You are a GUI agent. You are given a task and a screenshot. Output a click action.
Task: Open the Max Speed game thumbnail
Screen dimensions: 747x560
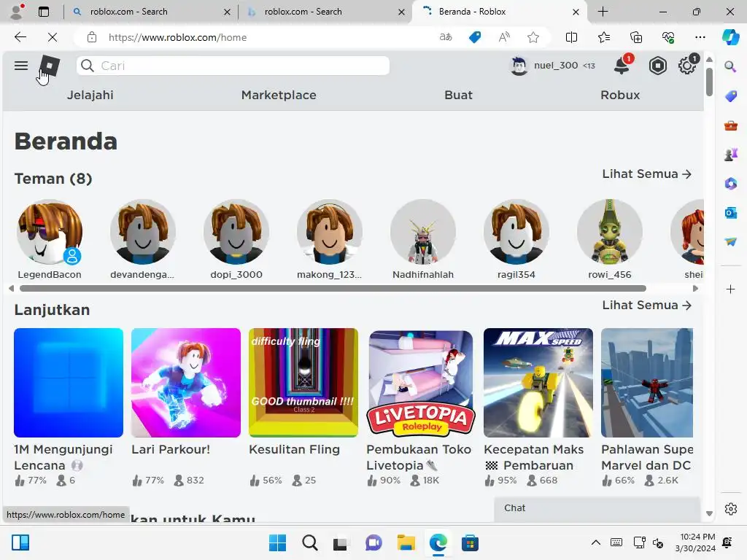tap(538, 383)
